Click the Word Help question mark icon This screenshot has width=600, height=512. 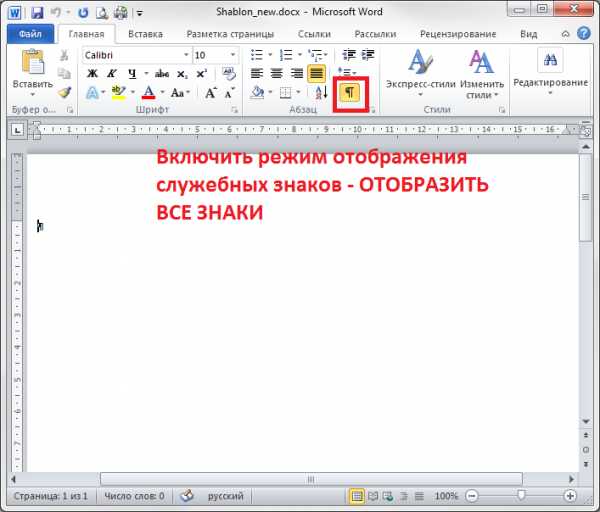click(584, 34)
